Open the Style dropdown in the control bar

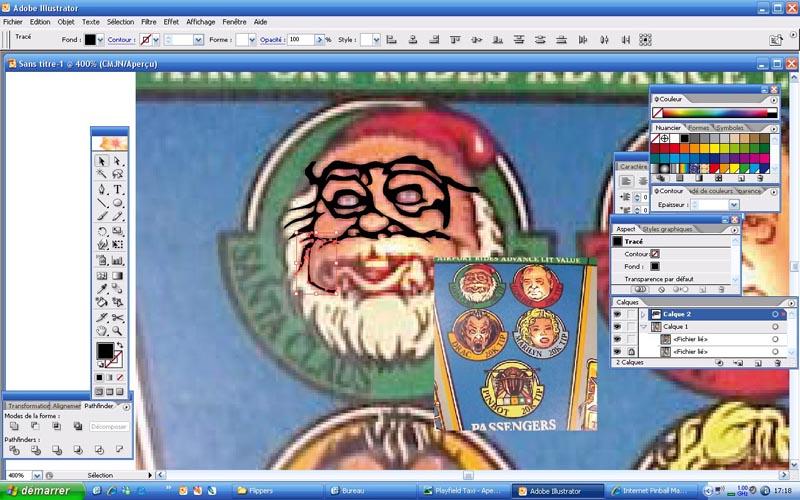[376, 40]
